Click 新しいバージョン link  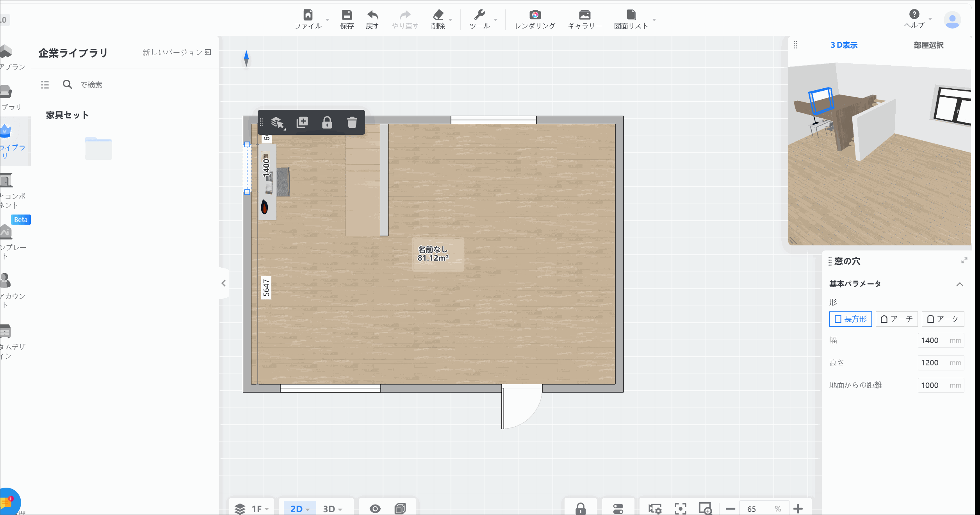pos(177,52)
